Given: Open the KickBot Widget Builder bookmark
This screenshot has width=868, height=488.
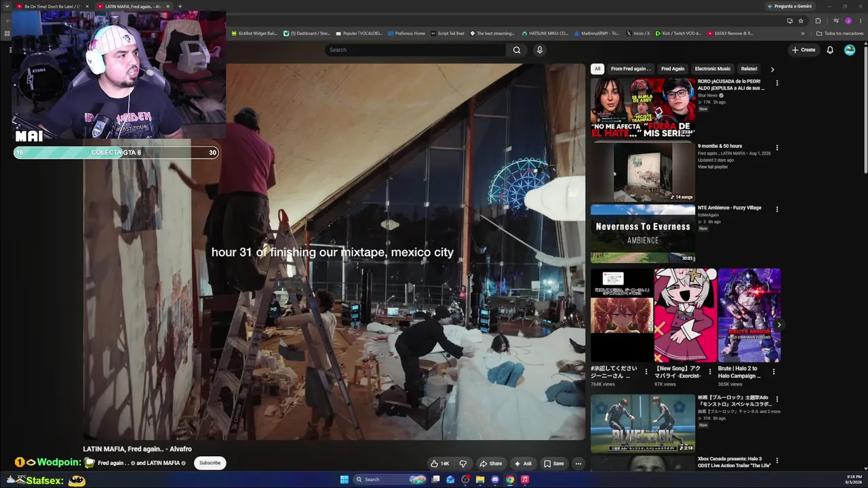Looking at the screenshot, I should point(254,33).
